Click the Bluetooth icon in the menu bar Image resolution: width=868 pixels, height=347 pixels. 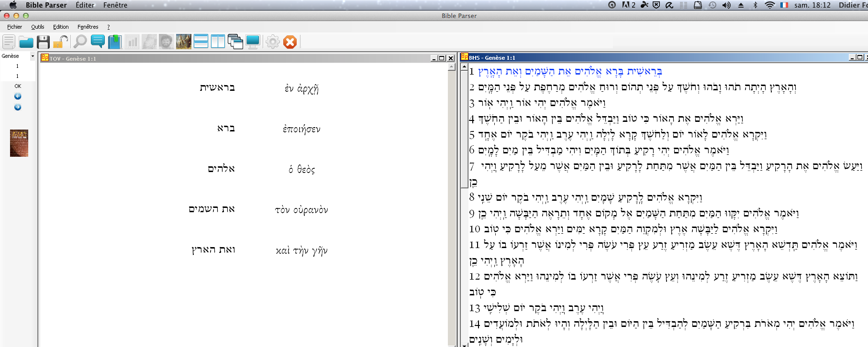click(756, 5)
